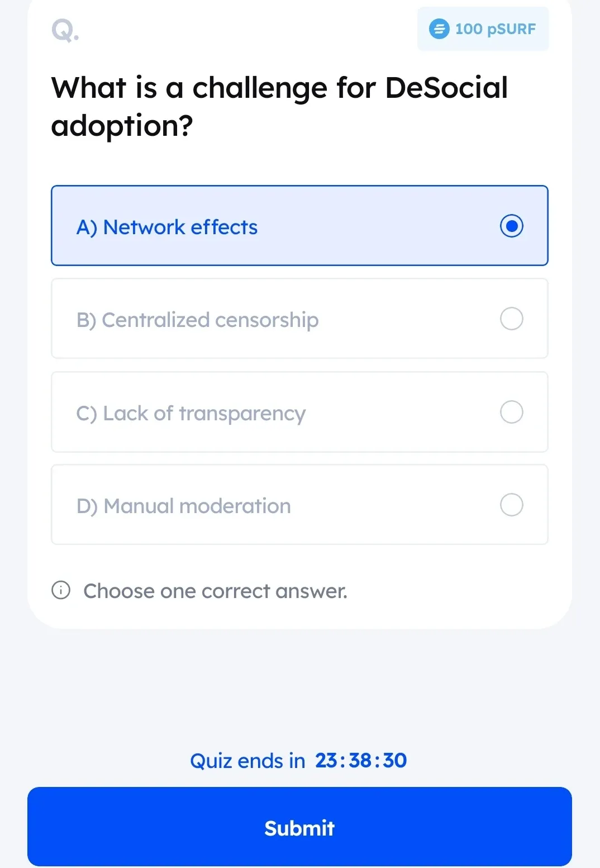Image resolution: width=600 pixels, height=868 pixels.
Task: Click the info icon beside the answer hint
Action: tap(61, 590)
